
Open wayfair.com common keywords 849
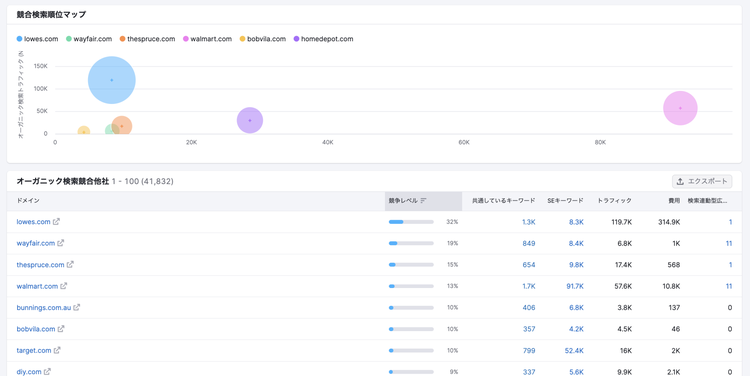(x=529, y=243)
